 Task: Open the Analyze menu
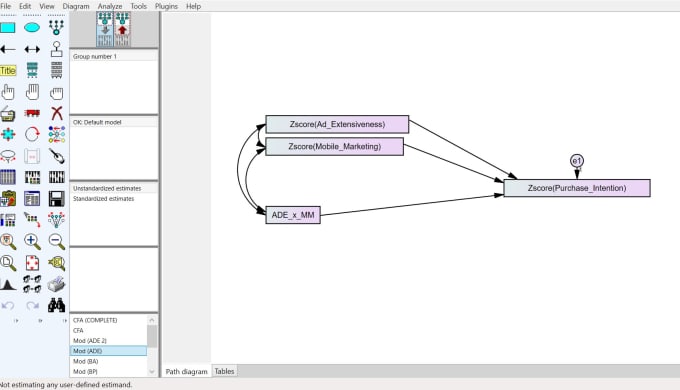[110, 6]
